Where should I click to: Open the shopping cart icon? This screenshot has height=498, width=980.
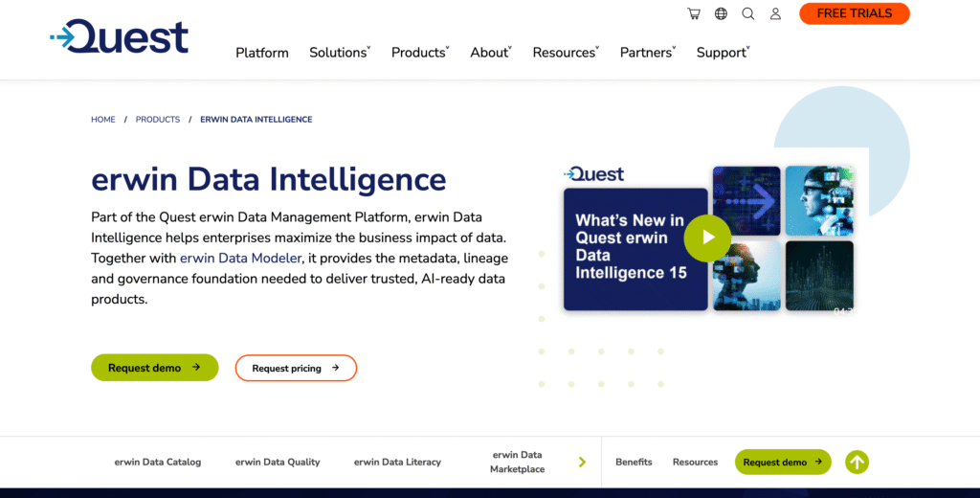[694, 13]
